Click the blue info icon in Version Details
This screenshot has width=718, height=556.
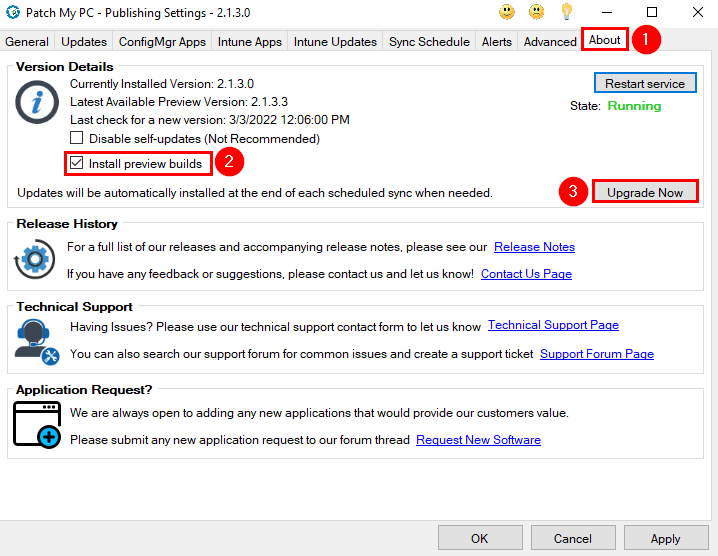pyautogui.click(x=37, y=102)
